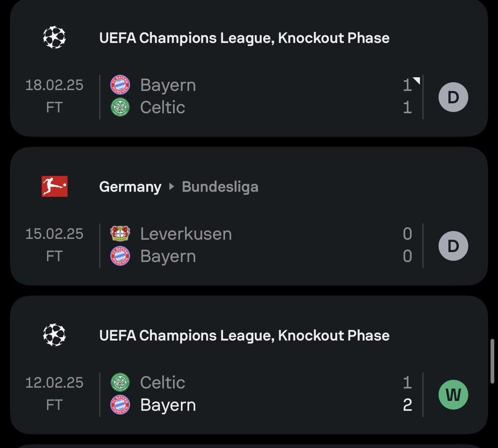The width and height of the screenshot is (498, 448).
Task: Open the Germany country link
Action: 130,187
